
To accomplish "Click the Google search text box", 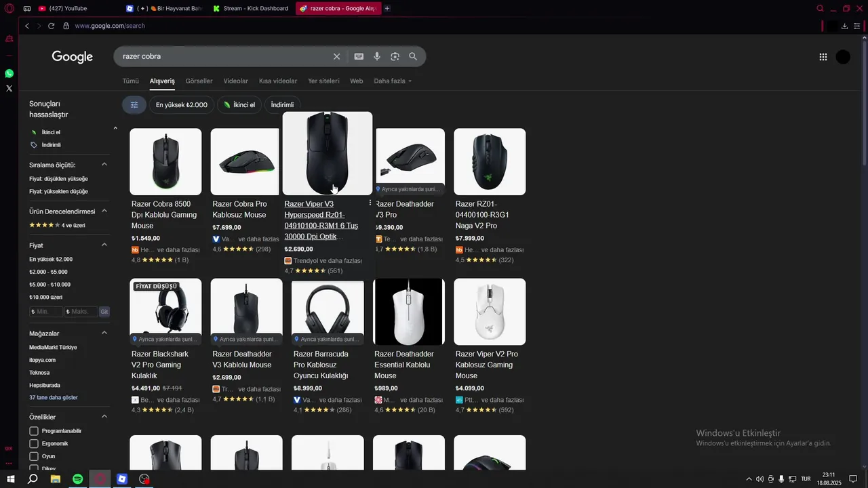I will pyautogui.click(x=224, y=56).
